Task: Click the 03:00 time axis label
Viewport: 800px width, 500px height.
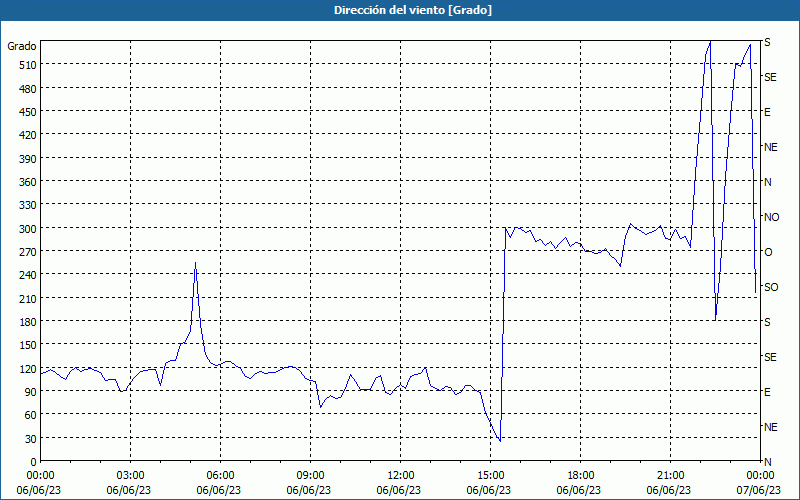Action: pos(131,476)
